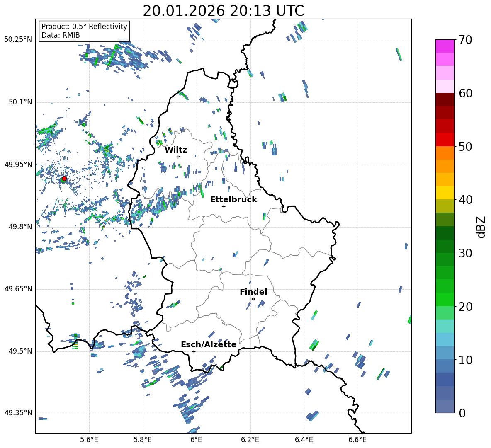Click the 49.8°N latitude label
The height and width of the screenshot is (448, 491).
coord(20,227)
